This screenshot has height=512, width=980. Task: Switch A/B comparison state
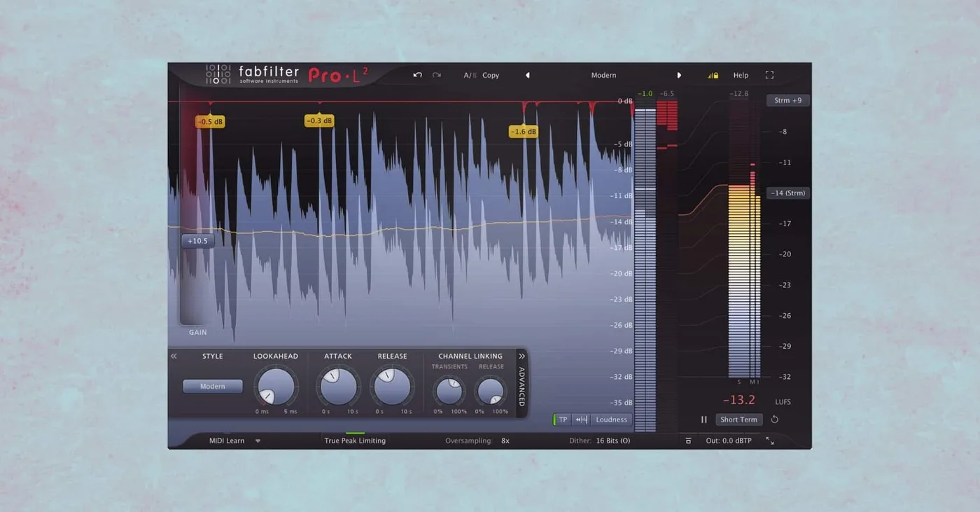click(470, 75)
